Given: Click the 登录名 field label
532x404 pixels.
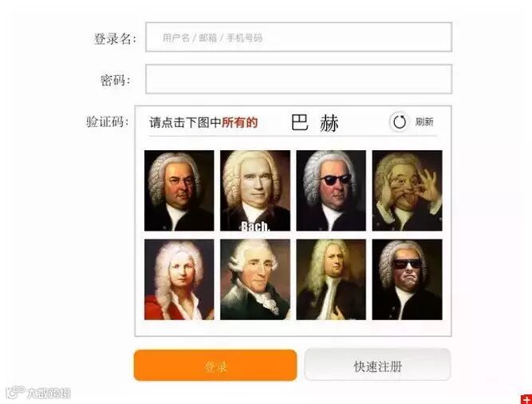Looking at the screenshot, I should click(x=115, y=38).
